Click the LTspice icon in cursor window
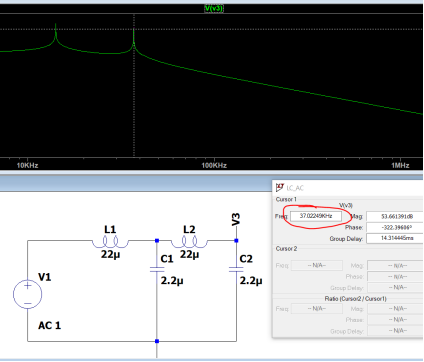 (x=279, y=188)
